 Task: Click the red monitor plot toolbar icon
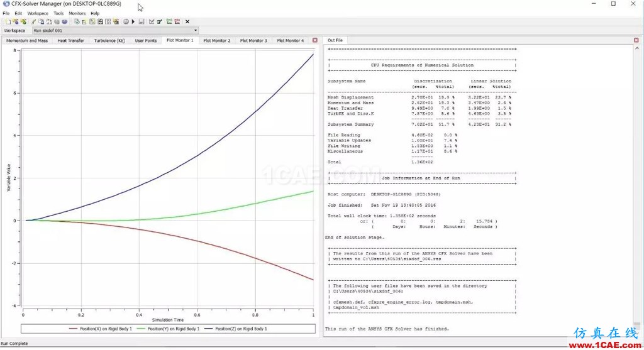(x=177, y=21)
